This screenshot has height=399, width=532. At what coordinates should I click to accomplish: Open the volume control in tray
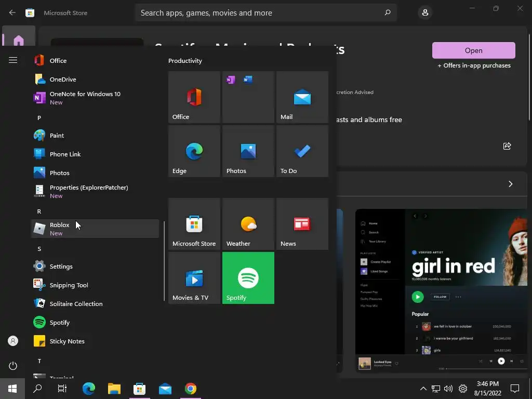[x=448, y=389]
